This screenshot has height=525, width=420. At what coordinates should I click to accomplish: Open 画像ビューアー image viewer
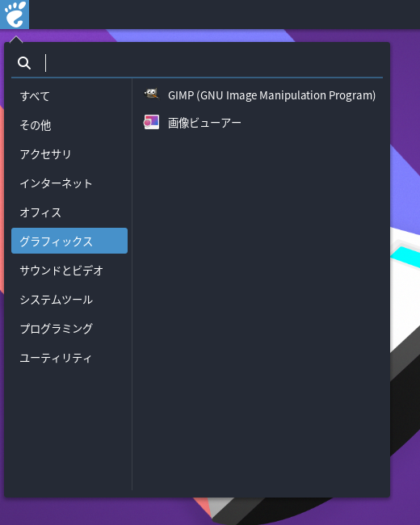259,123
